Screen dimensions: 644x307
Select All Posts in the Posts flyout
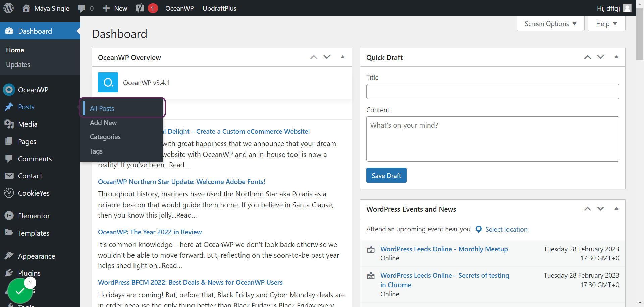coord(102,108)
